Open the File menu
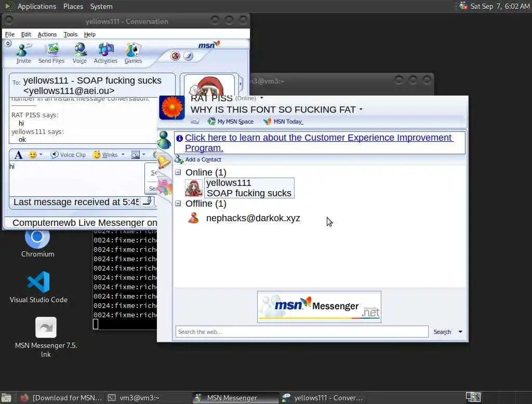Viewport: 532px width, 404px height. click(10, 34)
